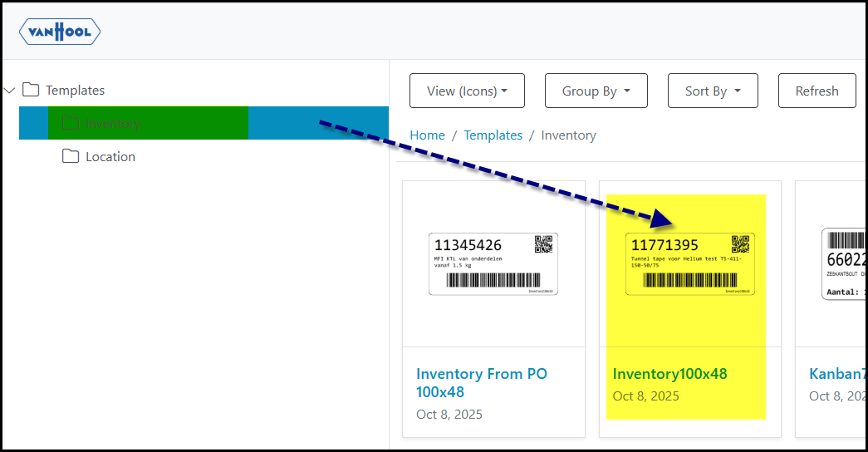The height and width of the screenshot is (452, 868).
Task: Select the label preview numbered 11771395
Action: 689,264
